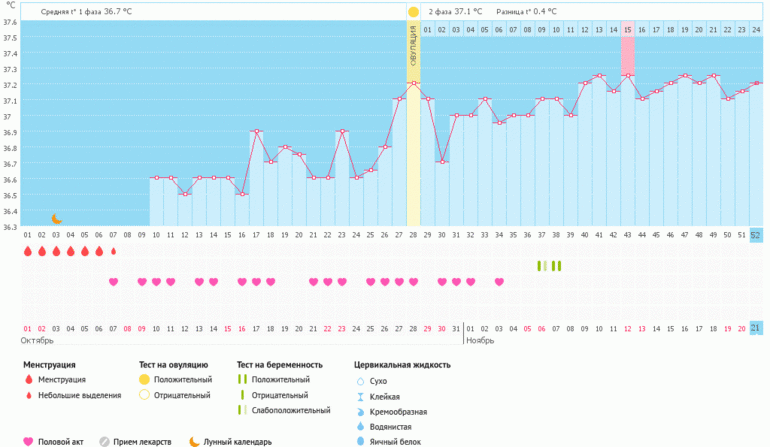Image resolution: width=770 pixels, height=447 pixels.
Task: Click the highlighted date 21 at bottom right
Action: (756, 328)
